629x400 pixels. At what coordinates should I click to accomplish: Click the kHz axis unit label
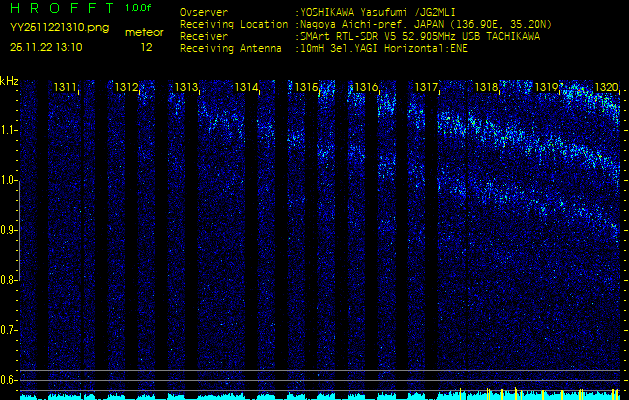pyautogui.click(x=9, y=81)
